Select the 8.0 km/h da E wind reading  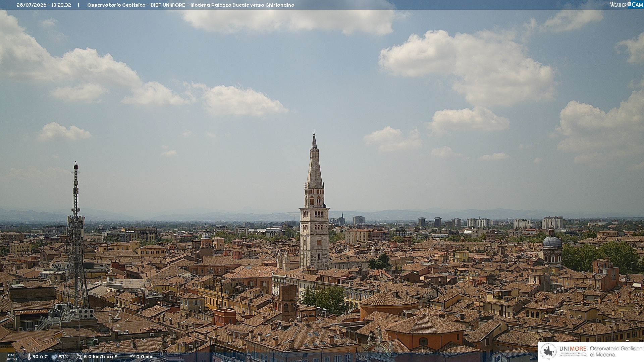click(100, 357)
